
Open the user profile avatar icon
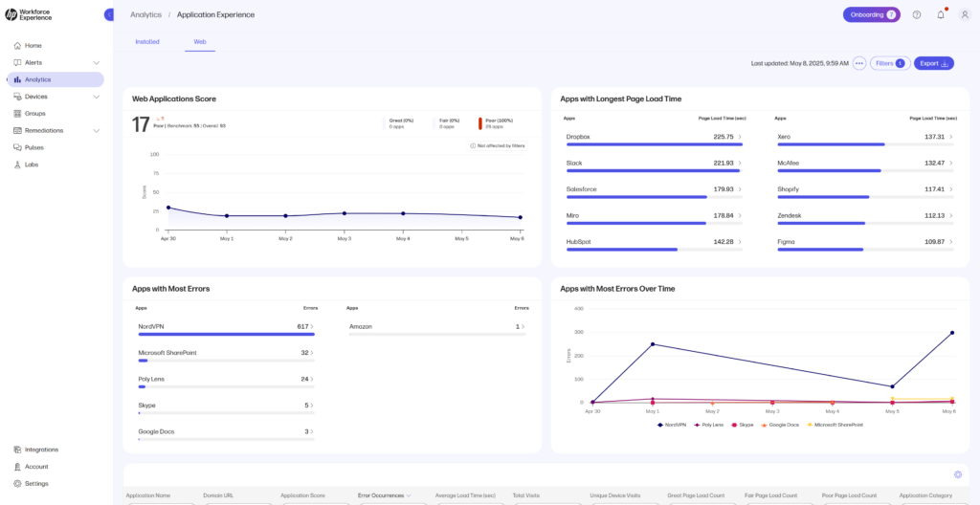click(x=965, y=14)
